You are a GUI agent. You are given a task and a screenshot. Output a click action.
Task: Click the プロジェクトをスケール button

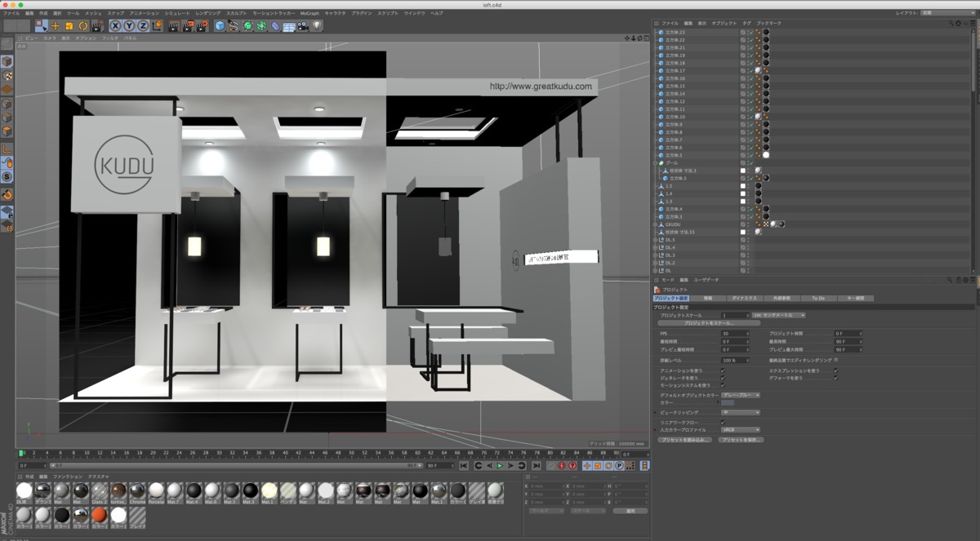click(x=710, y=323)
